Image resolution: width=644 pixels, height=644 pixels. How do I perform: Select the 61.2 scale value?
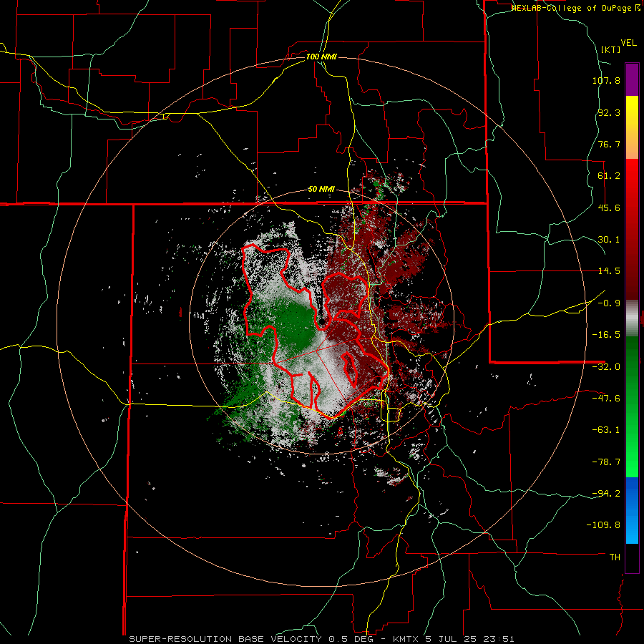608,176
